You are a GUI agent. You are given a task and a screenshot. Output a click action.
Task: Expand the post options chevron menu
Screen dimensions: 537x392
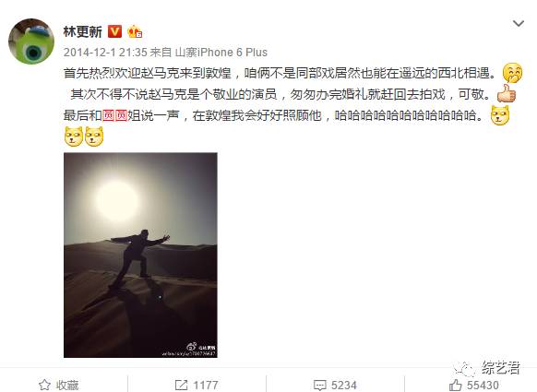pos(519,23)
